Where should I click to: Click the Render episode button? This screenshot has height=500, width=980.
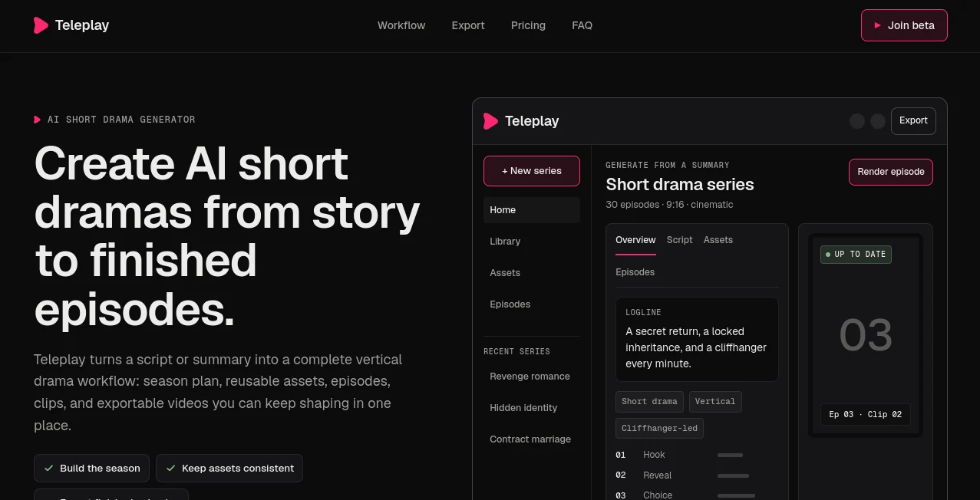pos(891,172)
